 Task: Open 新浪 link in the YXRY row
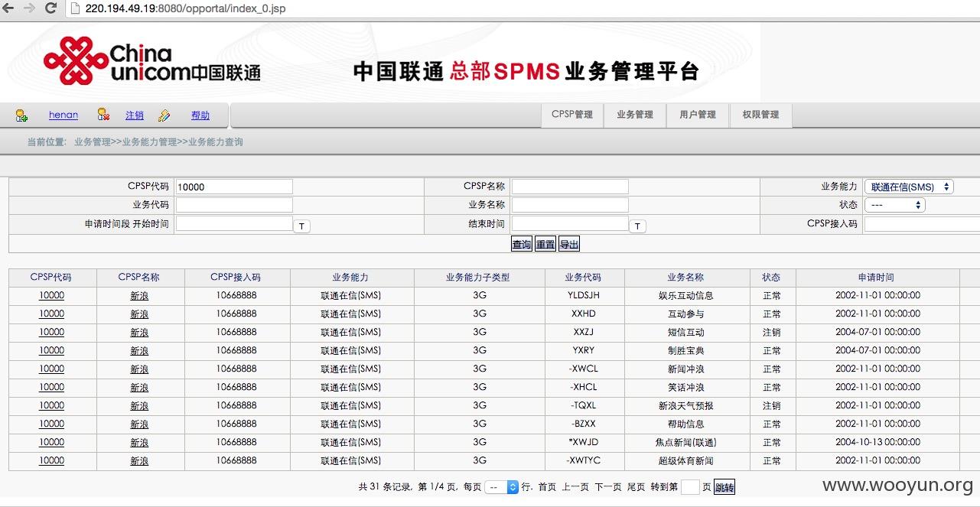pyautogui.click(x=139, y=351)
